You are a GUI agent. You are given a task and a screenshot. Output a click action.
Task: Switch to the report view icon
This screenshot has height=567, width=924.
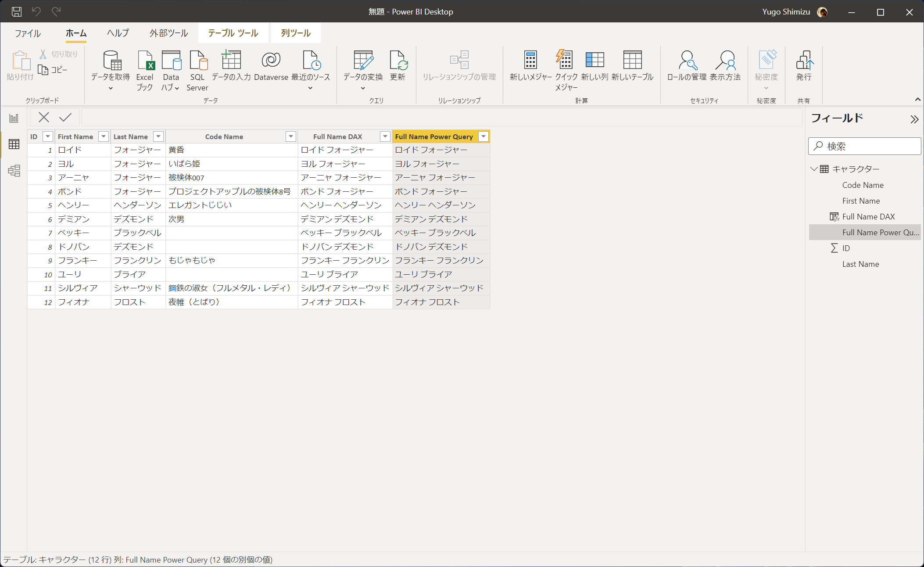pos(14,118)
